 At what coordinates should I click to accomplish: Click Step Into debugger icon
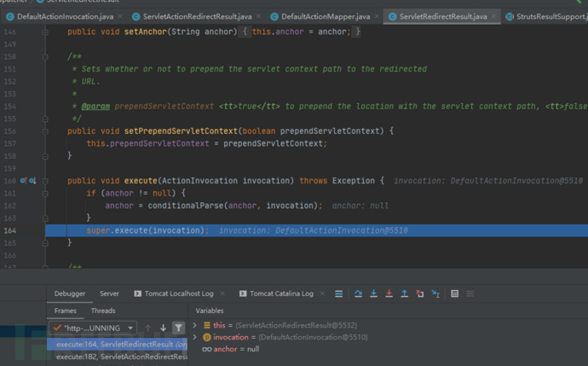(373, 293)
